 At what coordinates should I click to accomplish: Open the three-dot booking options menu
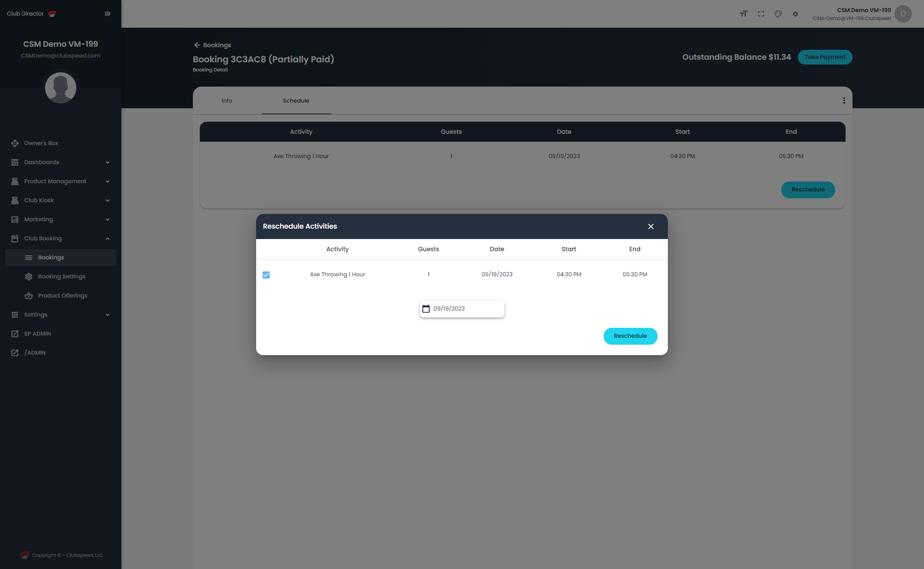[x=844, y=100]
